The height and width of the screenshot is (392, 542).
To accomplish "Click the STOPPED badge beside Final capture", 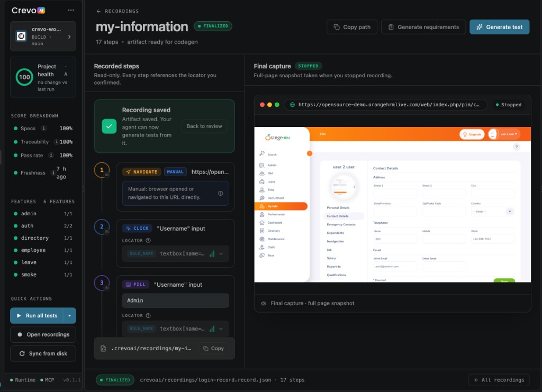I will (309, 66).
